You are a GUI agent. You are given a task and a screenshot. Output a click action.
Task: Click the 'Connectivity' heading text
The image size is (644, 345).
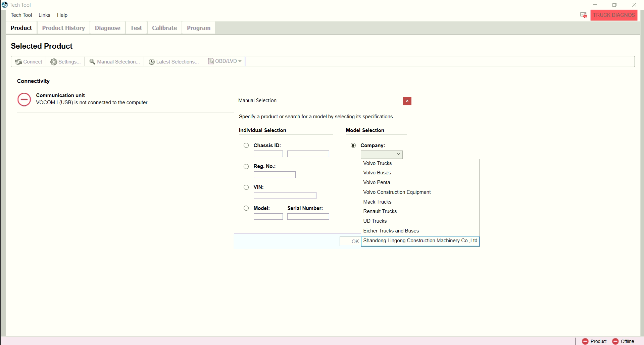click(x=33, y=81)
